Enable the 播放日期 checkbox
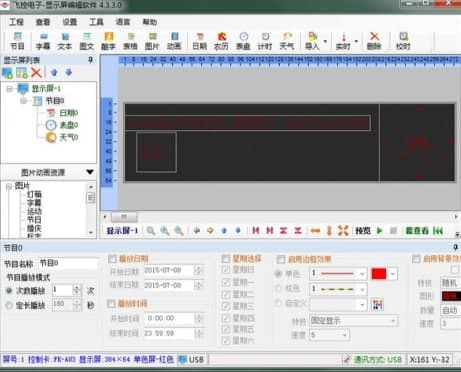 [112, 259]
